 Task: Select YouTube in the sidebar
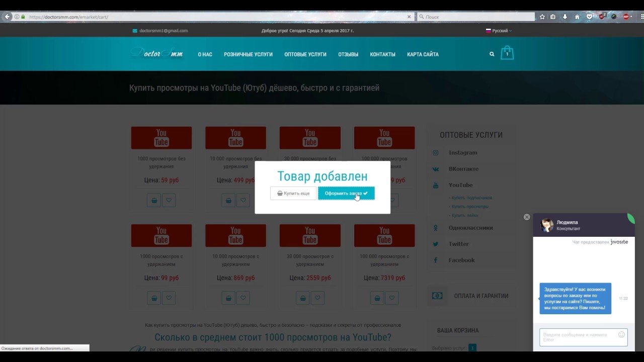(460, 185)
